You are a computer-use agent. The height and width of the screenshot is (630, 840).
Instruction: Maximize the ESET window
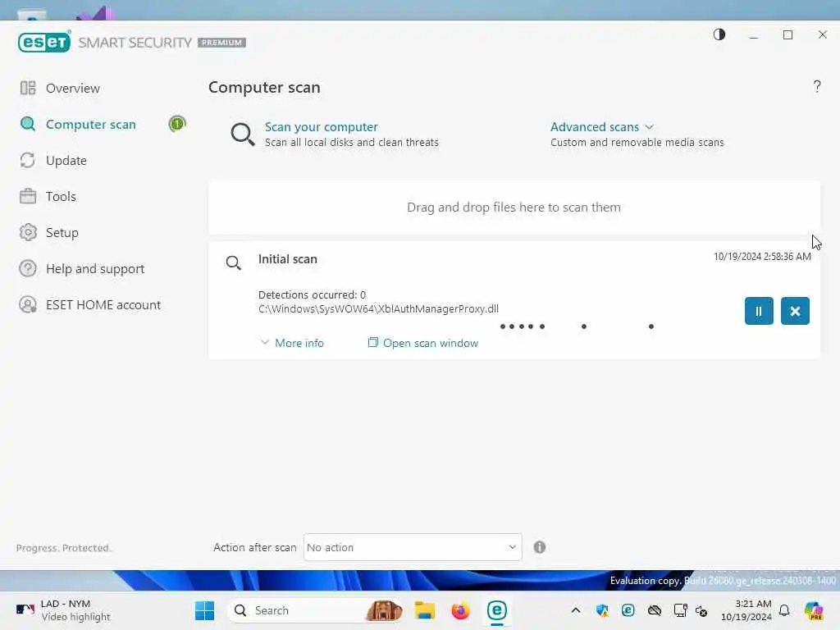coord(787,34)
